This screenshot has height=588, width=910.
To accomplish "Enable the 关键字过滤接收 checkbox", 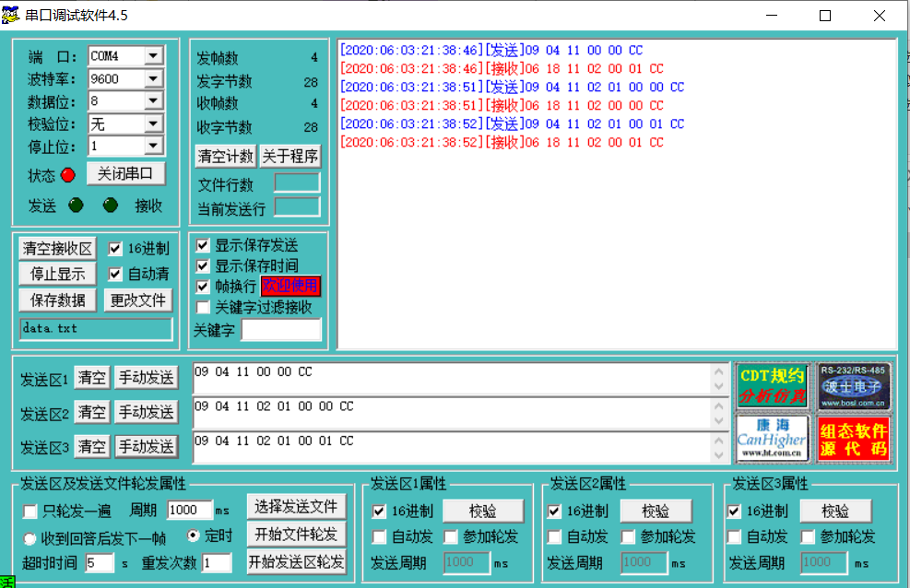I will [x=202, y=308].
